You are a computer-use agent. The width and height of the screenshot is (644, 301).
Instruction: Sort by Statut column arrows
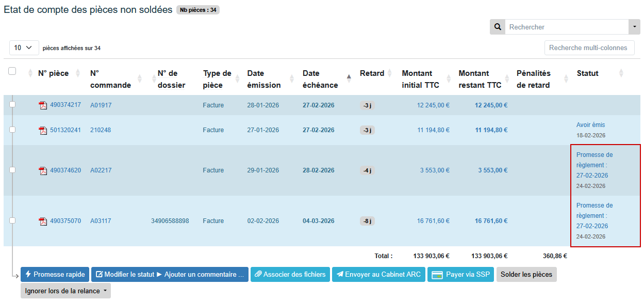click(621, 73)
